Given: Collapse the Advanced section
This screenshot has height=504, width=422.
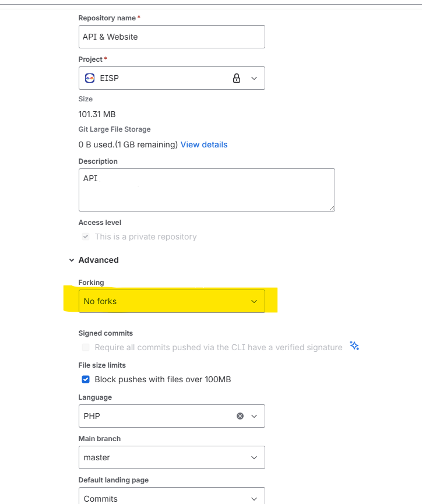Looking at the screenshot, I should pyautogui.click(x=72, y=260).
